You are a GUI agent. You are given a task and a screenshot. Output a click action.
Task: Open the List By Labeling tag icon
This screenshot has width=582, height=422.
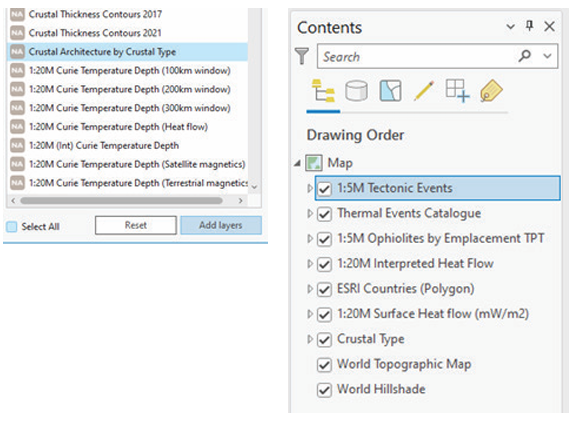point(491,91)
